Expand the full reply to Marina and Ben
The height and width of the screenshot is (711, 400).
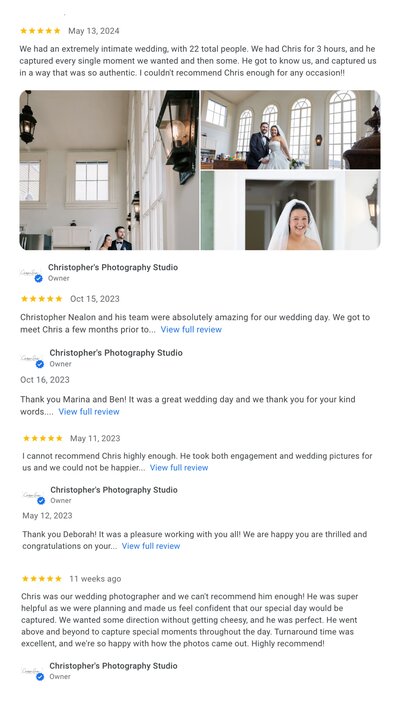[89, 412]
